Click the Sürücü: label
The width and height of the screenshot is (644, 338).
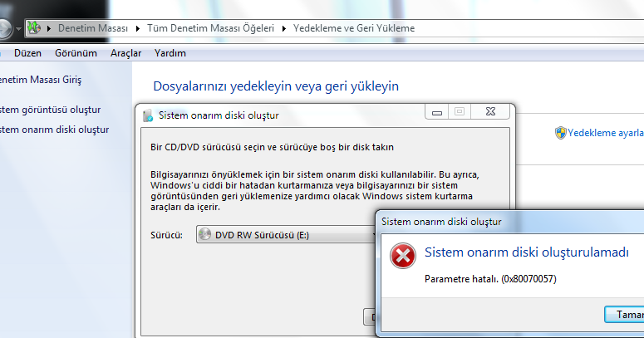tap(166, 235)
